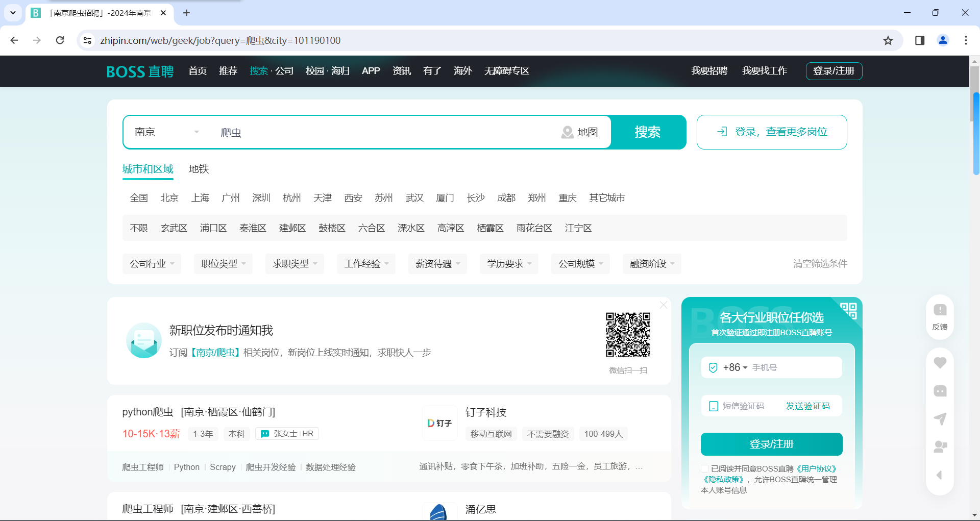Image resolution: width=980 pixels, height=521 pixels.
Task: Switch to the 地铁 tab
Action: pos(199,169)
